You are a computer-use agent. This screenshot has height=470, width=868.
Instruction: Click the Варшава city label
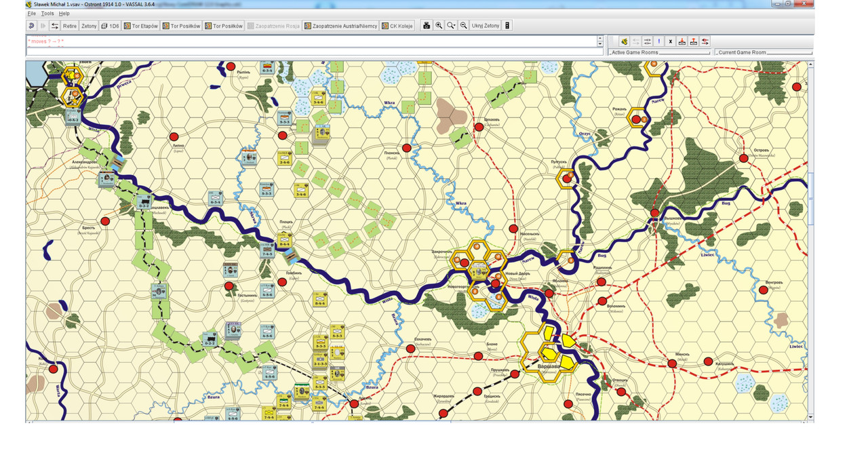pyautogui.click(x=549, y=367)
